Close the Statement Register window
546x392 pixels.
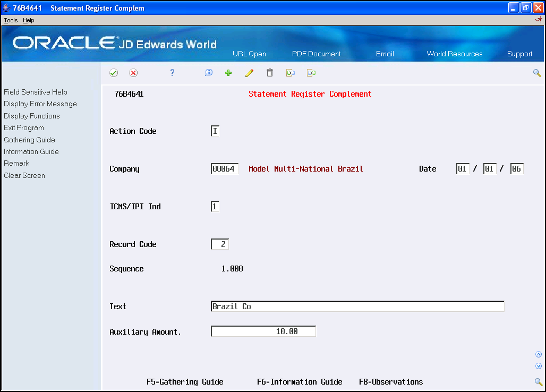(538, 7)
